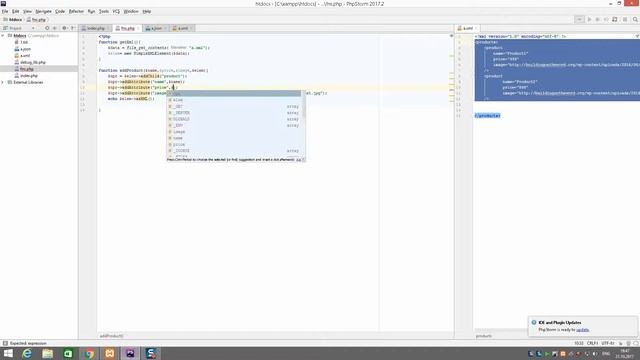
Task: Click the UTF-8 encoding indicator
Action: 607,343
